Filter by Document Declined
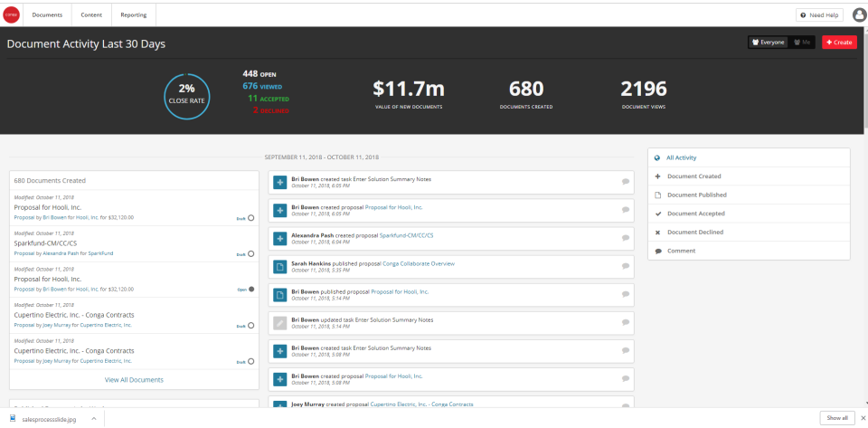868x428 pixels. (x=749, y=232)
